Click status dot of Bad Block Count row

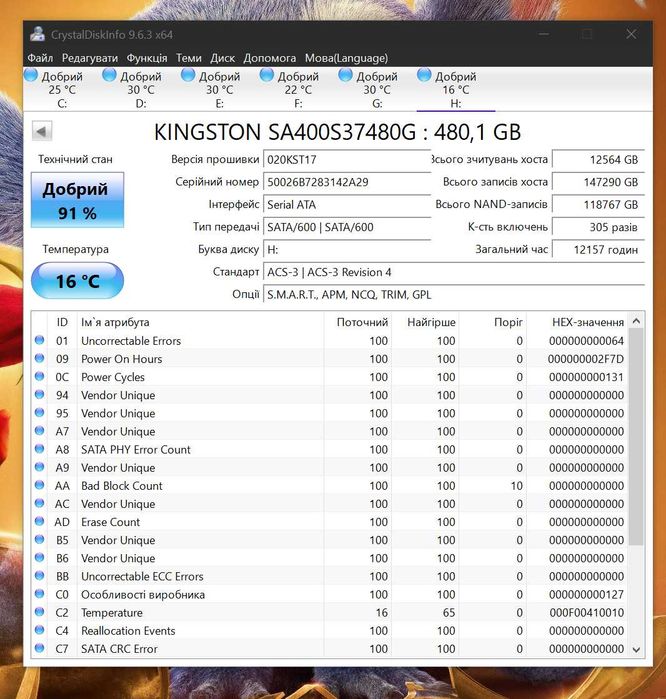(40, 485)
